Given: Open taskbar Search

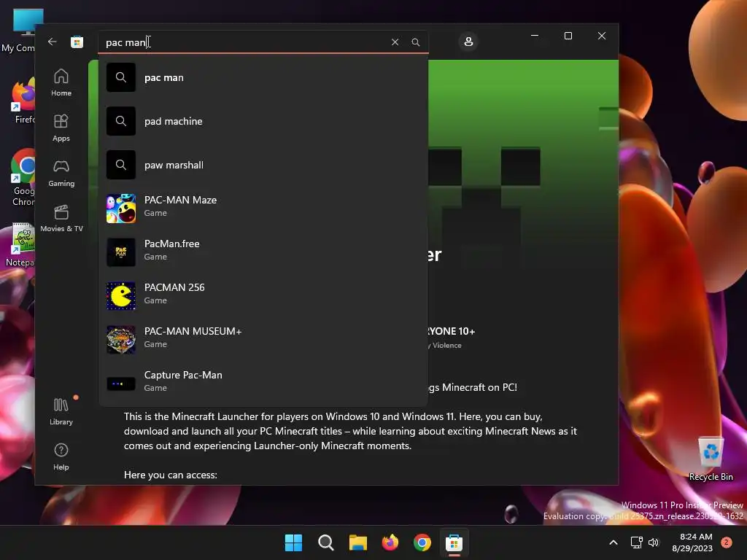Looking at the screenshot, I should 326,542.
